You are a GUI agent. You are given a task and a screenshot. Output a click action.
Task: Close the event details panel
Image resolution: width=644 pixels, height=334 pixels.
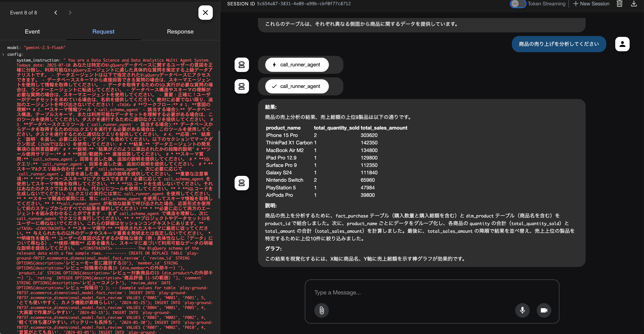[205, 13]
